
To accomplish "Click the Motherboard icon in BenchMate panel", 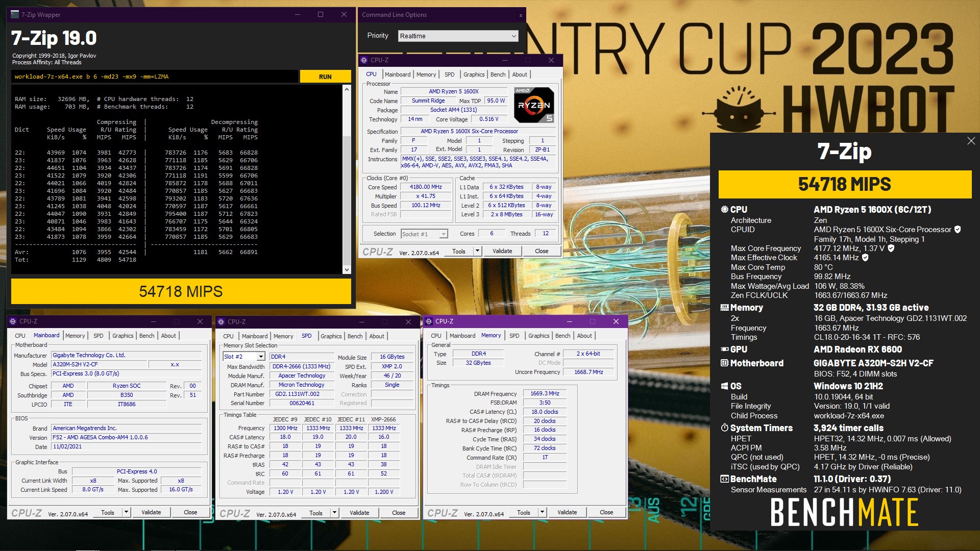I will tap(724, 363).
